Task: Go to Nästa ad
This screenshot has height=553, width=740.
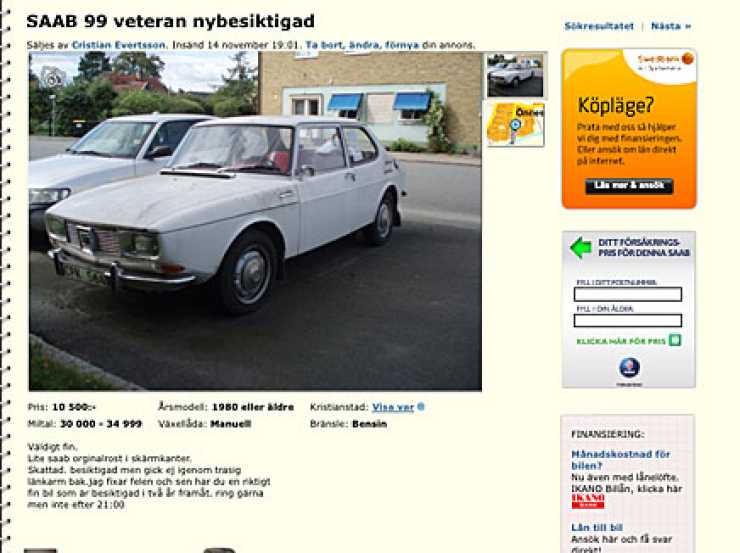Action: 671,26
